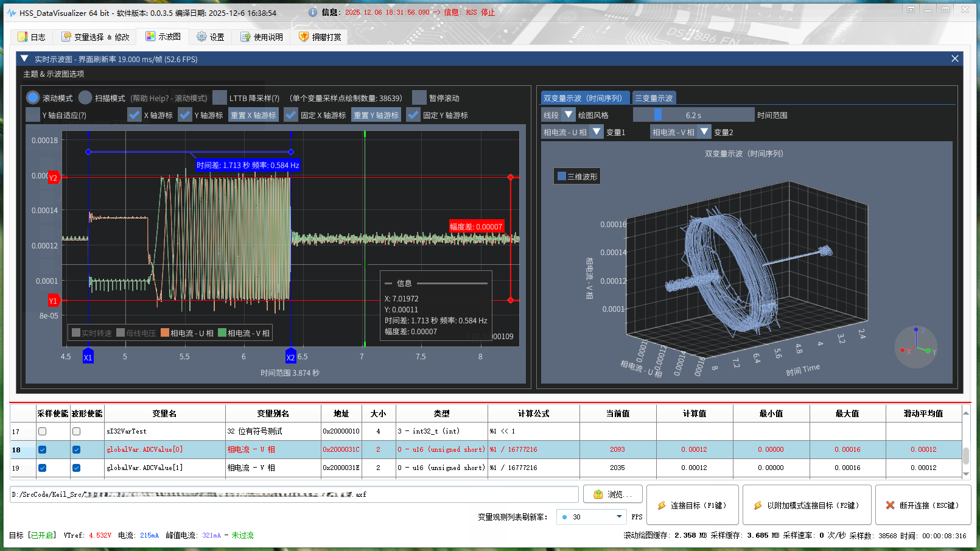This screenshot has height=551, width=980.
Task: Click the Y2 red cursor marker
Action: click(x=54, y=178)
